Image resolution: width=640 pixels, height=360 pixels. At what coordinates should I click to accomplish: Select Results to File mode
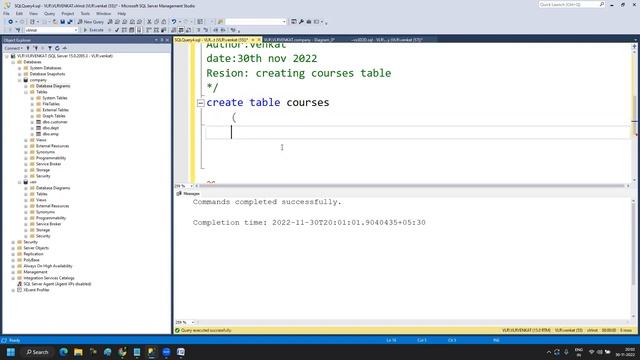pyautogui.click(x=189, y=30)
